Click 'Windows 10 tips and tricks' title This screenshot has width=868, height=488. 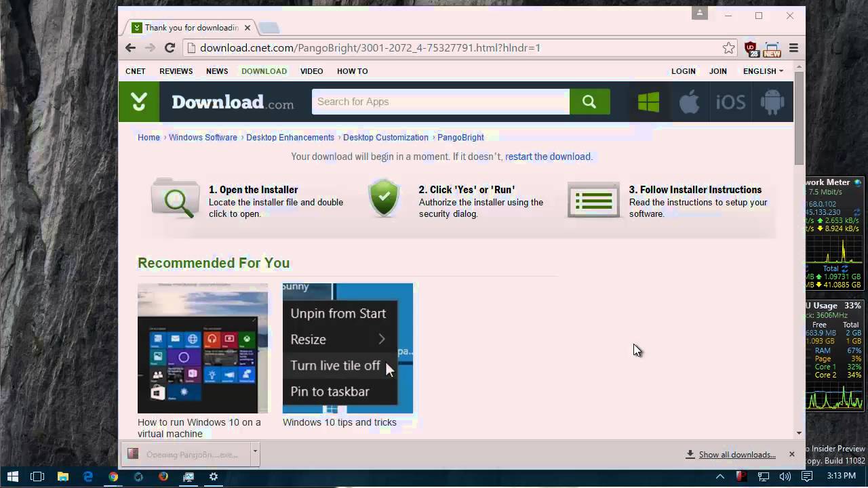(340, 422)
